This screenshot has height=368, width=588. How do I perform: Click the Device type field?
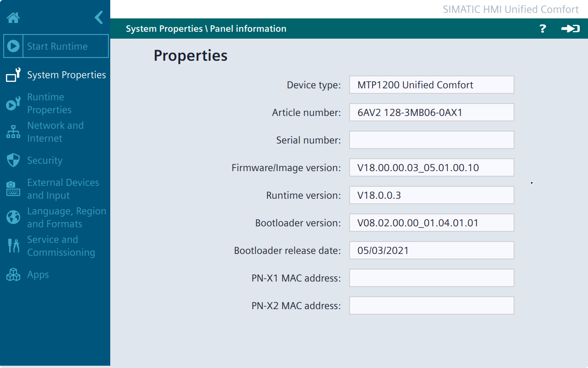click(431, 85)
